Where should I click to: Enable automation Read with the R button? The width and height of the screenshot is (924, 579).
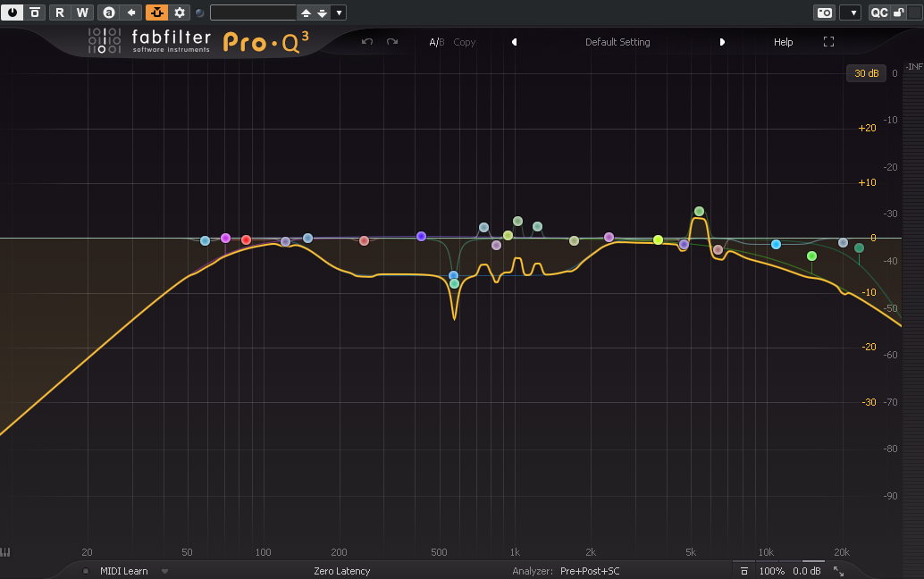tap(60, 13)
